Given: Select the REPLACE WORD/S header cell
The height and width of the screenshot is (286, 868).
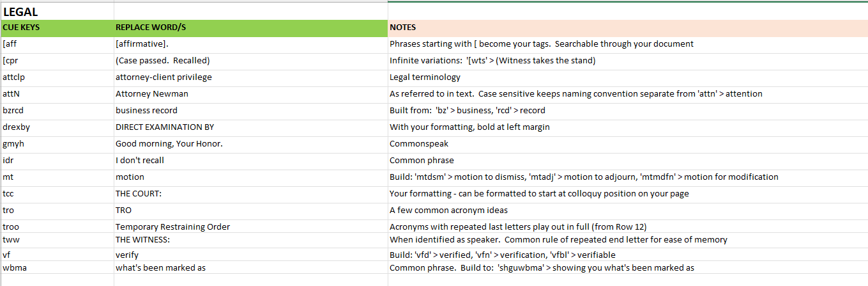Looking at the screenshot, I should point(250,28).
